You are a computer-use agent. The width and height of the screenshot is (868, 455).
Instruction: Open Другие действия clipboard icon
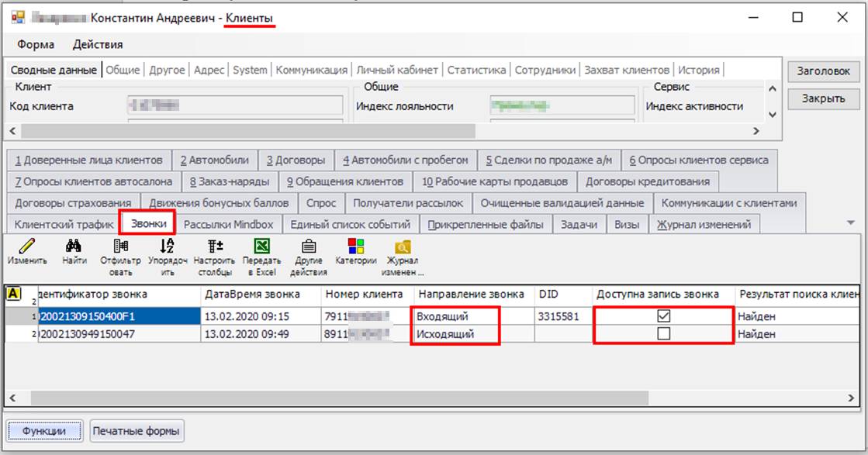pyautogui.click(x=309, y=246)
